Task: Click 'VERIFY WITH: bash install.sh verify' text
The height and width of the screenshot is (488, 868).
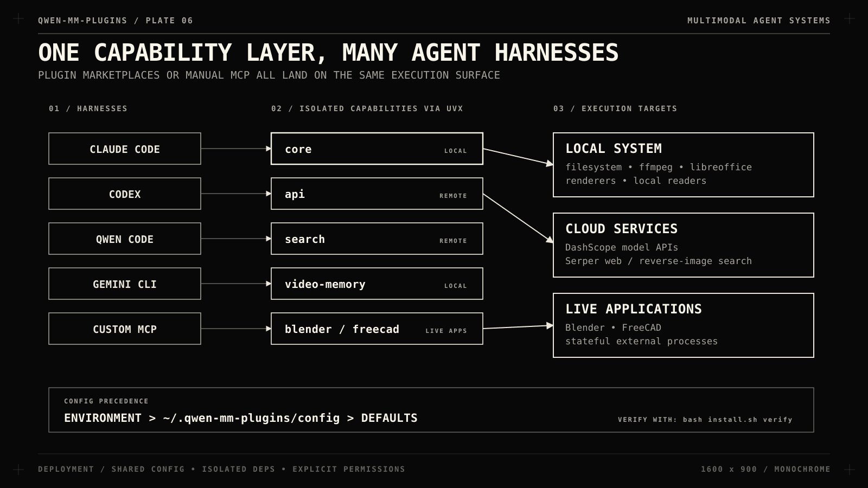Action: (x=705, y=420)
